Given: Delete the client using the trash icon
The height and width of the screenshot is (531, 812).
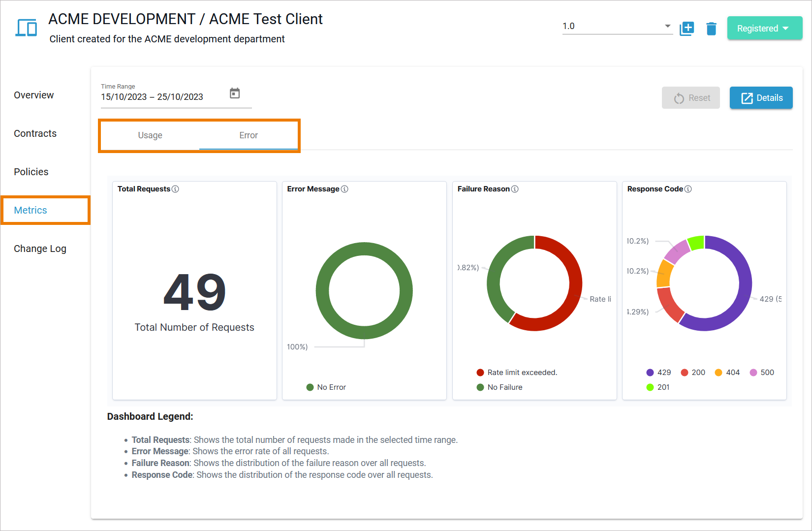Looking at the screenshot, I should click(x=711, y=29).
